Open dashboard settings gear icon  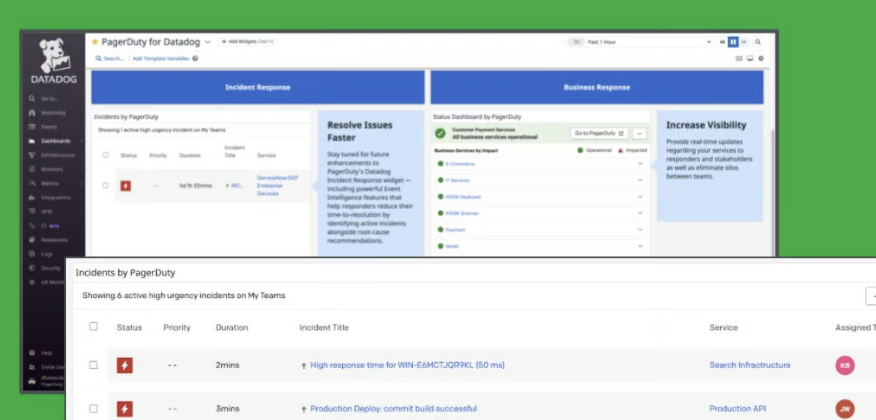(x=760, y=58)
